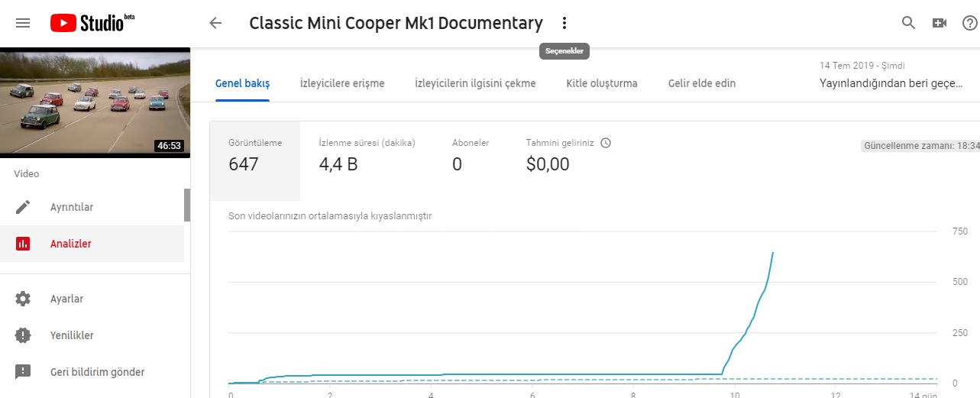Screen dimensions: 980x398
Task: Switch to the İzleyicilerin ilgisini çekme tab
Action: 475,83
